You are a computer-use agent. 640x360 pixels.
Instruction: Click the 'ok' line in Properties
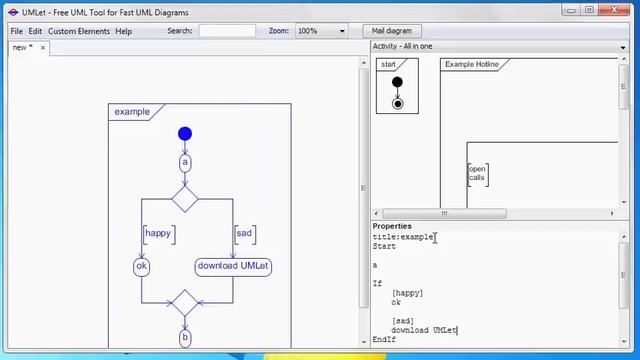pos(396,302)
